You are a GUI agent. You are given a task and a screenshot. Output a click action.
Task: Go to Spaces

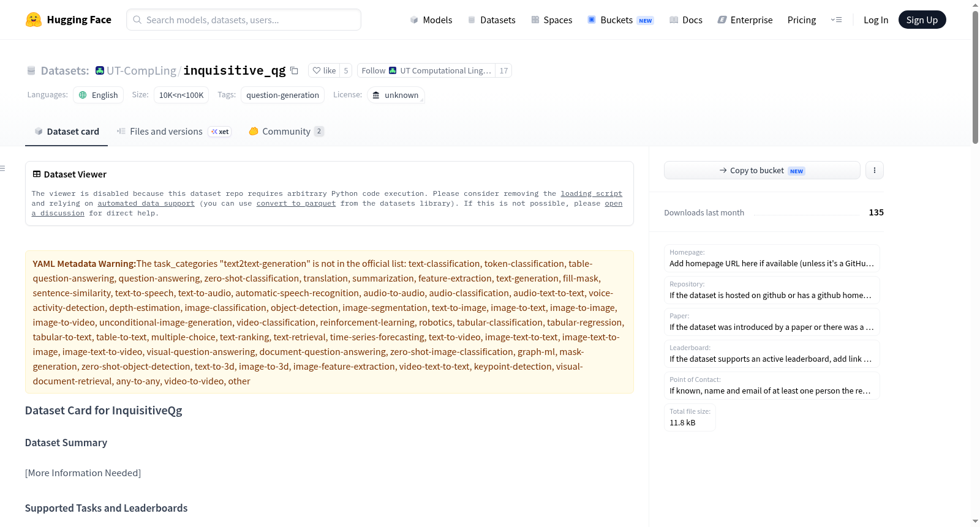click(551, 20)
